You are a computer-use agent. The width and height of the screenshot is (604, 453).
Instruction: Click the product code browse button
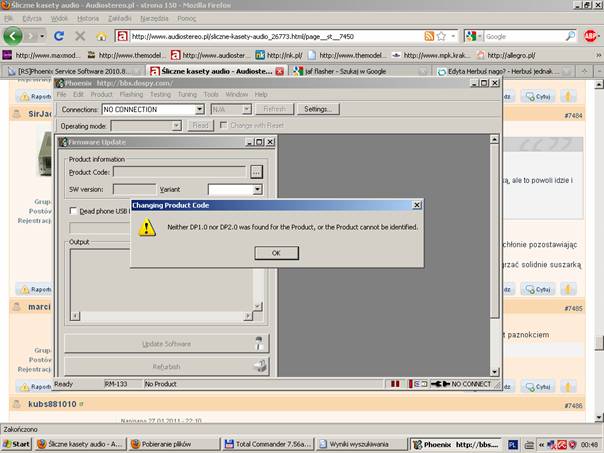[x=257, y=172]
